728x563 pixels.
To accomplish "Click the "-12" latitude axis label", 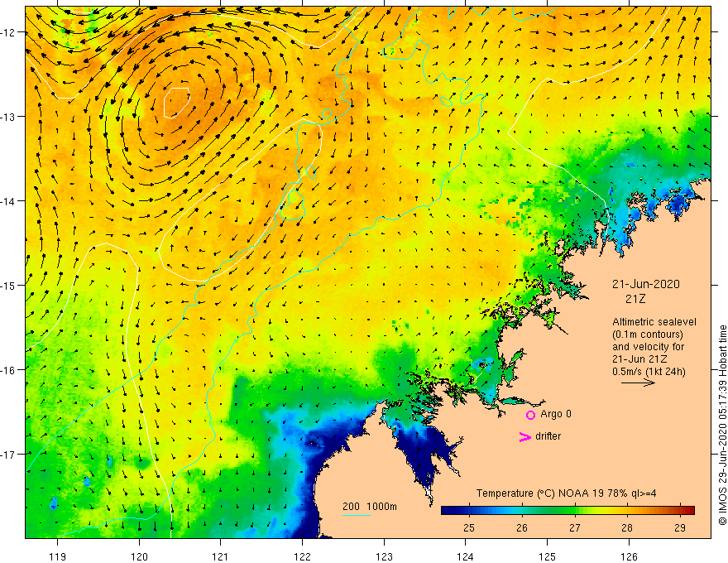I will (8, 32).
